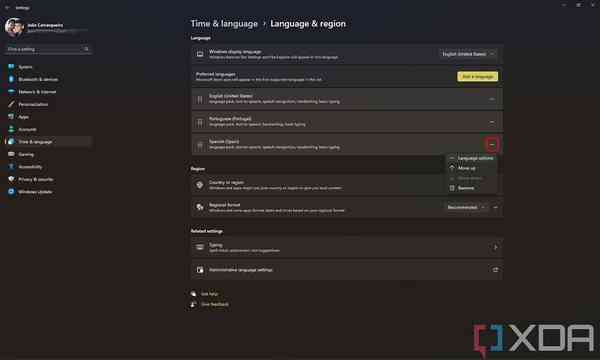
Task: Click the Typing keyboard icon
Action: point(200,247)
